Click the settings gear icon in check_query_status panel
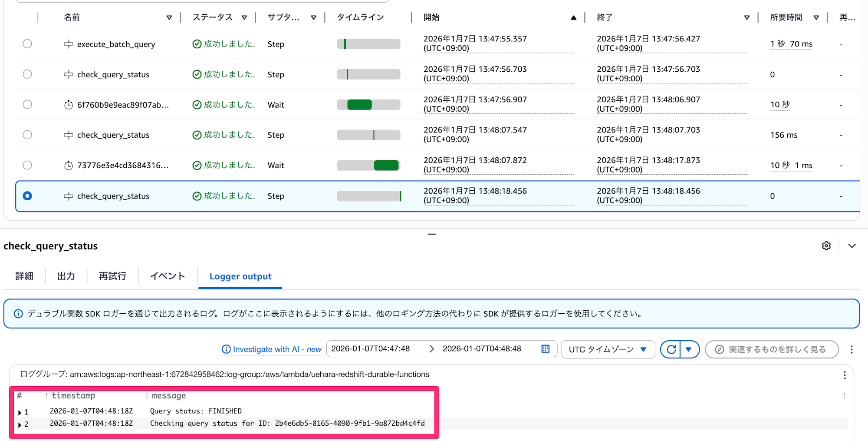This screenshot has width=868, height=441. pyautogui.click(x=826, y=246)
